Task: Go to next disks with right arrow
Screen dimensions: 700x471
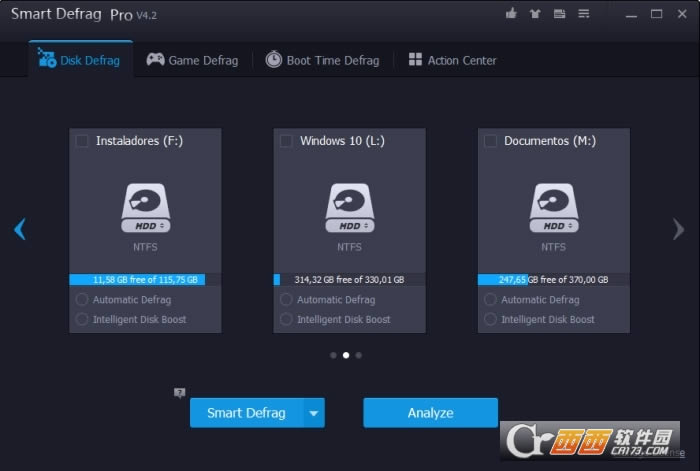Action: click(679, 229)
